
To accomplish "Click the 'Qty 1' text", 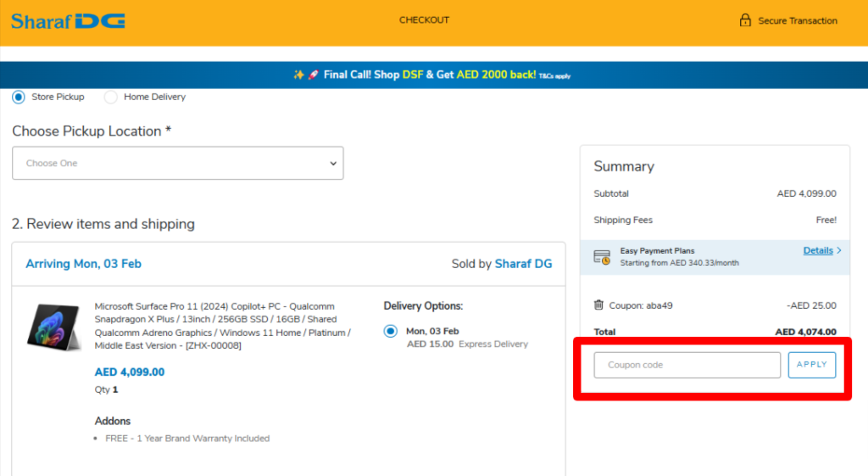I will click(x=106, y=389).
